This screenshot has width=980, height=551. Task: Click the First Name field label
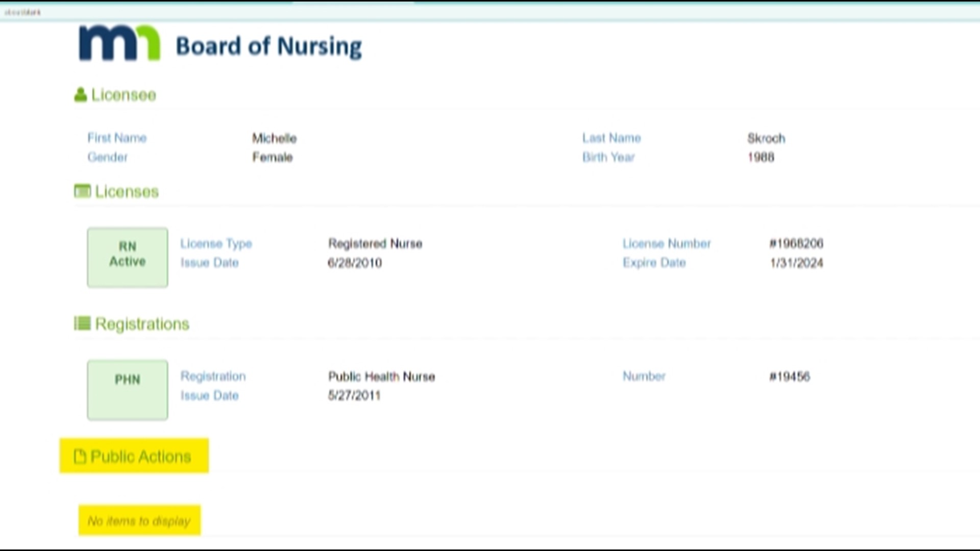[116, 138]
